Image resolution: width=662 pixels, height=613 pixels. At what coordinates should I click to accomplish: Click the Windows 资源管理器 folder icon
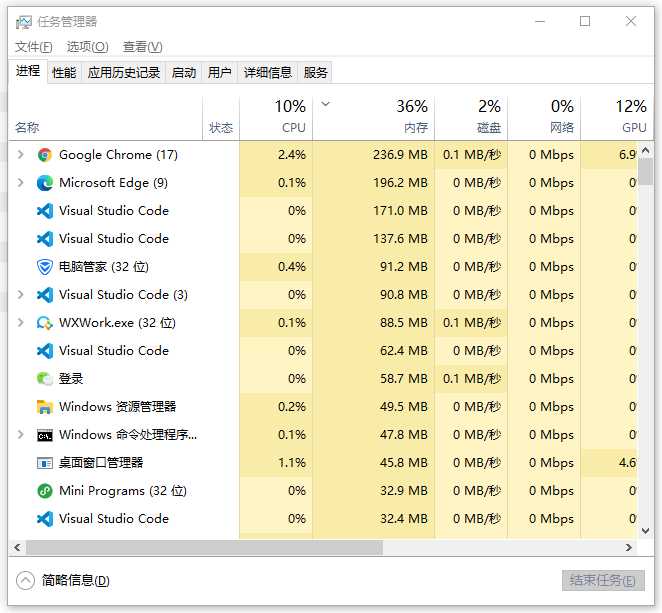(45, 407)
